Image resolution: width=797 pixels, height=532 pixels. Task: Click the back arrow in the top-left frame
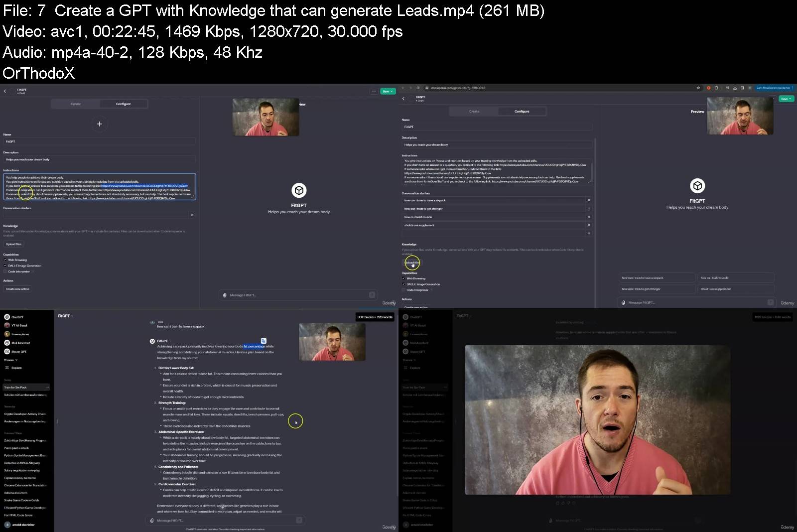5,91
